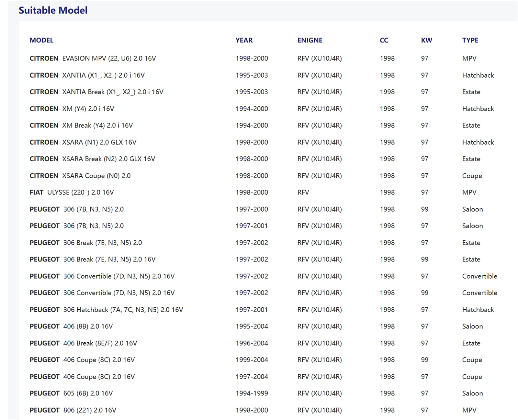Click engine RFV (XU10J4R) in EVASION row
The width and height of the screenshot is (518, 420).
tap(320, 59)
